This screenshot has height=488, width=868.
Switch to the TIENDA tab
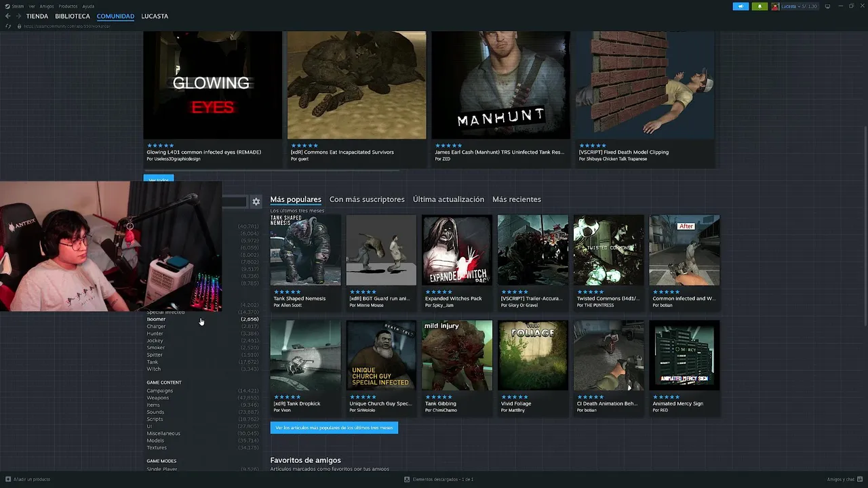pos(37,16)
